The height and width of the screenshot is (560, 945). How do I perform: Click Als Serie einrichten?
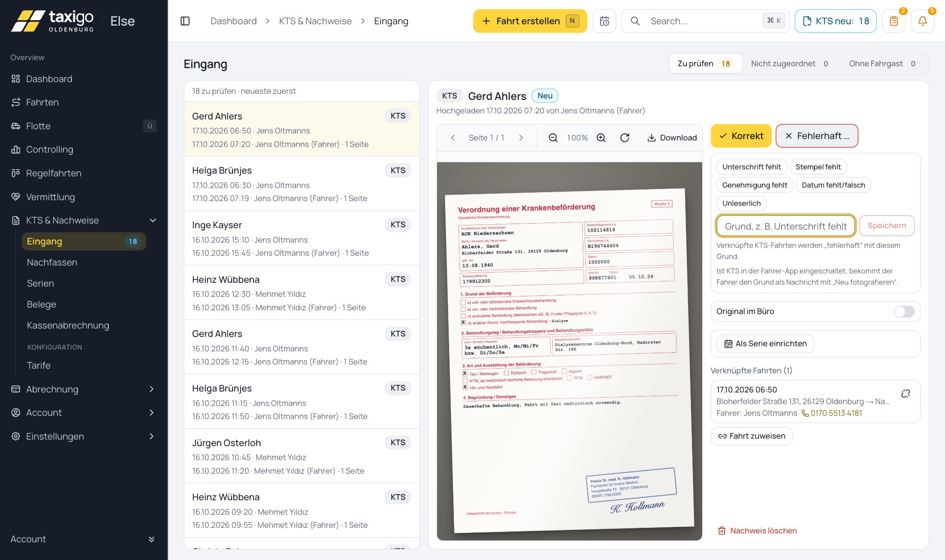765,344
